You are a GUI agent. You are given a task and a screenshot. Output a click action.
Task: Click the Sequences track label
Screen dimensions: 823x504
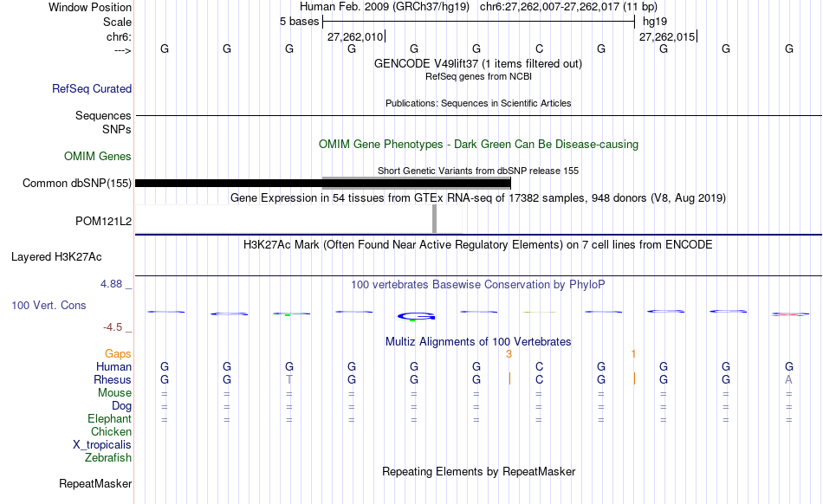[x=103, y=115]
